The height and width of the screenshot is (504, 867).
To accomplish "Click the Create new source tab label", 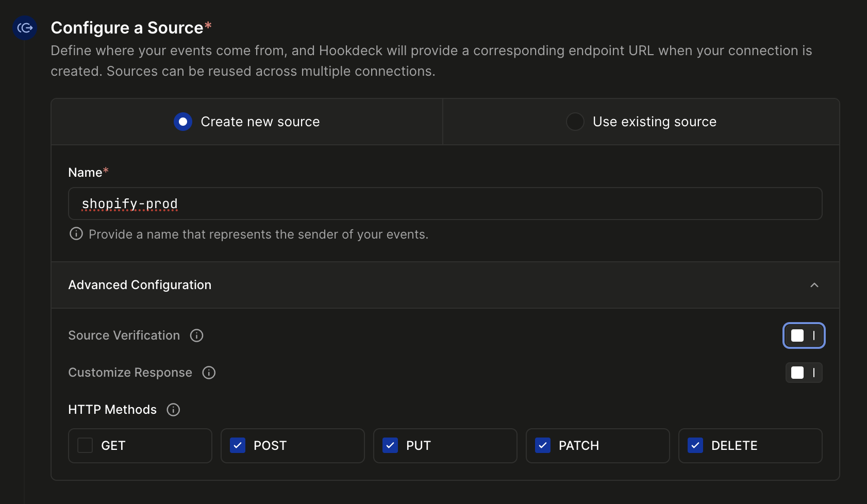I will [260, 122].
